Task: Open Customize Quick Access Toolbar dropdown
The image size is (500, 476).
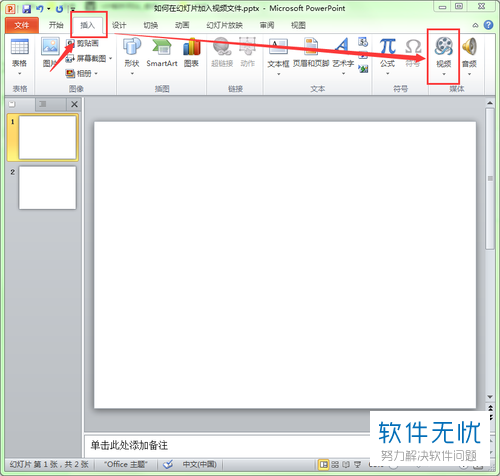Action: pos(72,9)
